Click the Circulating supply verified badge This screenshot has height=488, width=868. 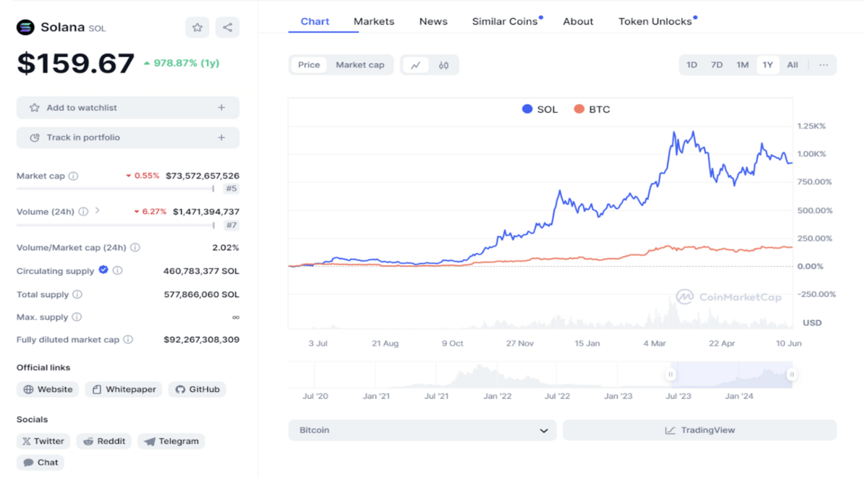click(103, 270)
